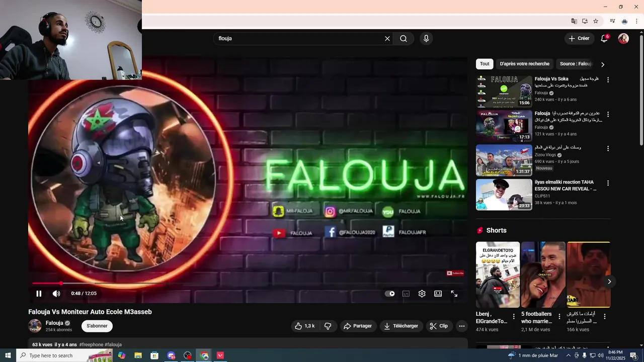Screen dimensions: 644x362
Task: Enter fullscreen mode in the player
Action: coord(454,294)
